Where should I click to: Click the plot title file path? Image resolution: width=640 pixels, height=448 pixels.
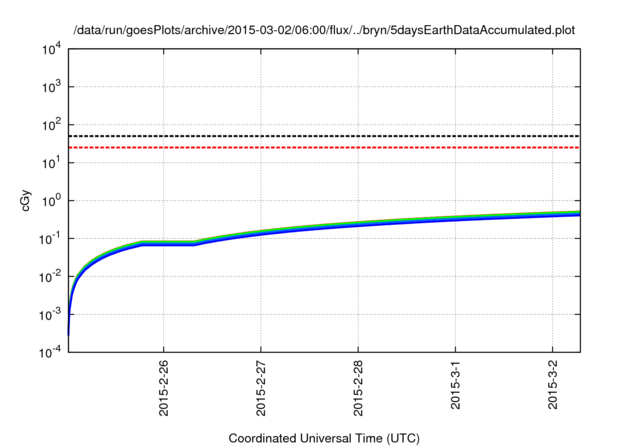click(324, 30)
